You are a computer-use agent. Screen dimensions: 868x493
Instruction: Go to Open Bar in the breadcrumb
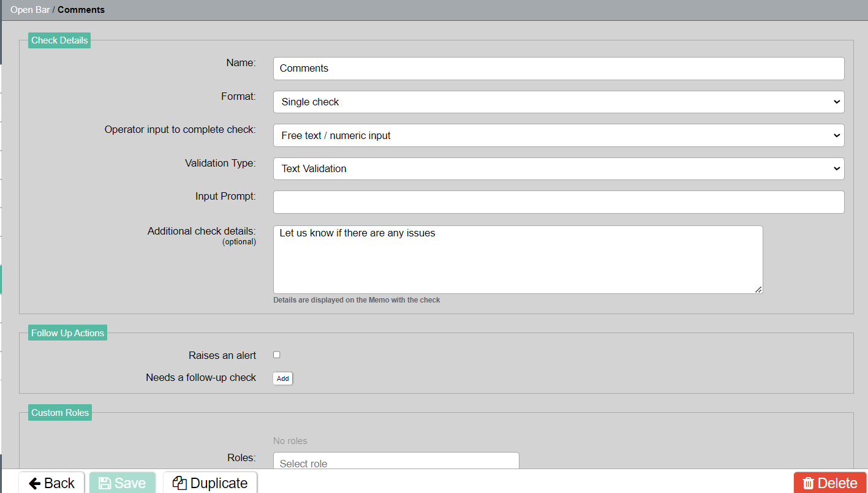click(x=30, y=10)
